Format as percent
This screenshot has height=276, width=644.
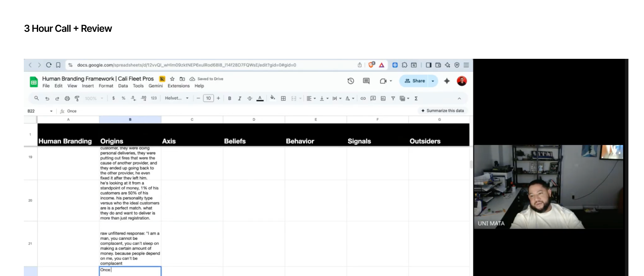(123, 98)
